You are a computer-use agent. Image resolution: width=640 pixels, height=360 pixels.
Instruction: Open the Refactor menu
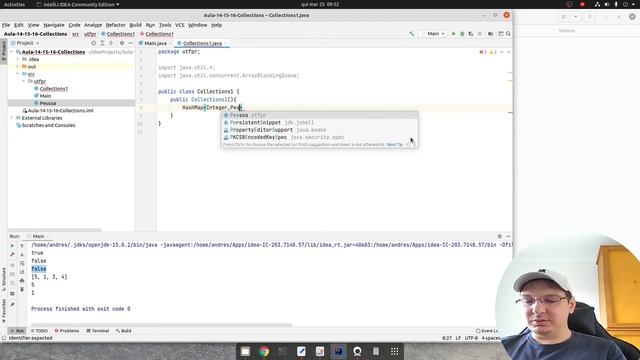click(116, 25)
